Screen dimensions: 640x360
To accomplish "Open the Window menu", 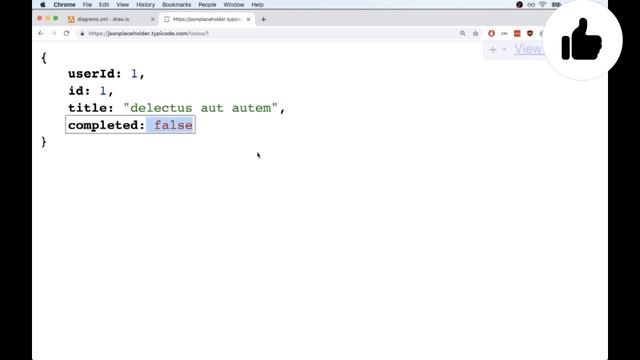I will tap(233, 4).
